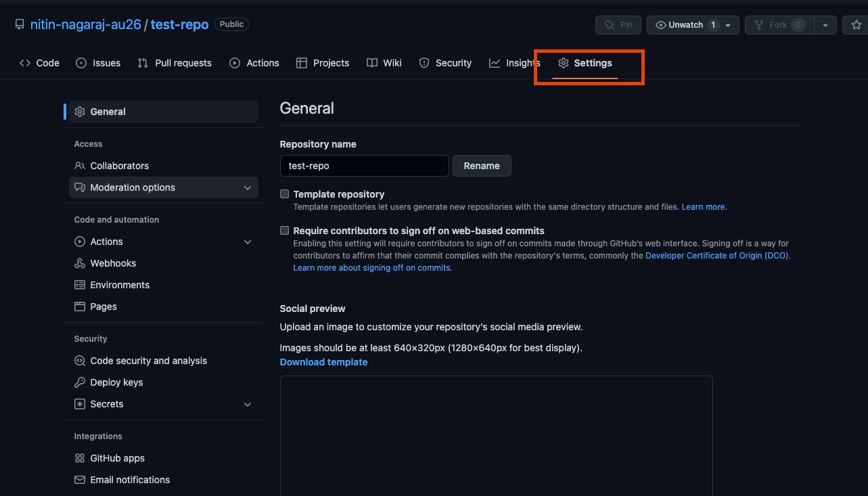This screenshot has height=496, width=868.
Task: Click the Webhooks icon in sidebar
Action: (x=80, y=263)
